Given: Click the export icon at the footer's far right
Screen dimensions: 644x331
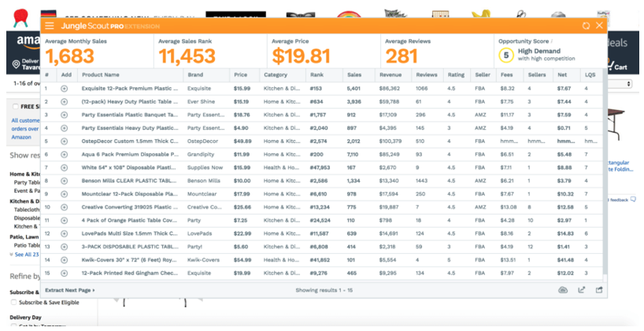Looking at the screenshot, I should click(599, 290).
